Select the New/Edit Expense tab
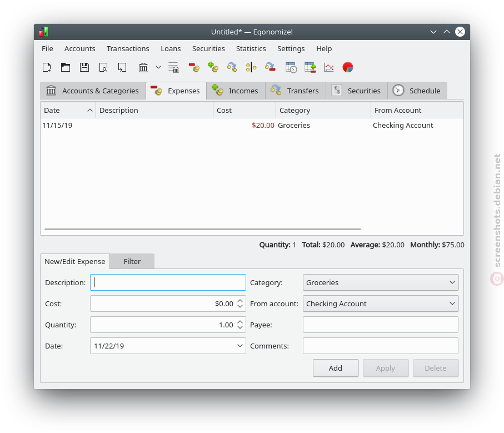 click(x=75, y=261)
